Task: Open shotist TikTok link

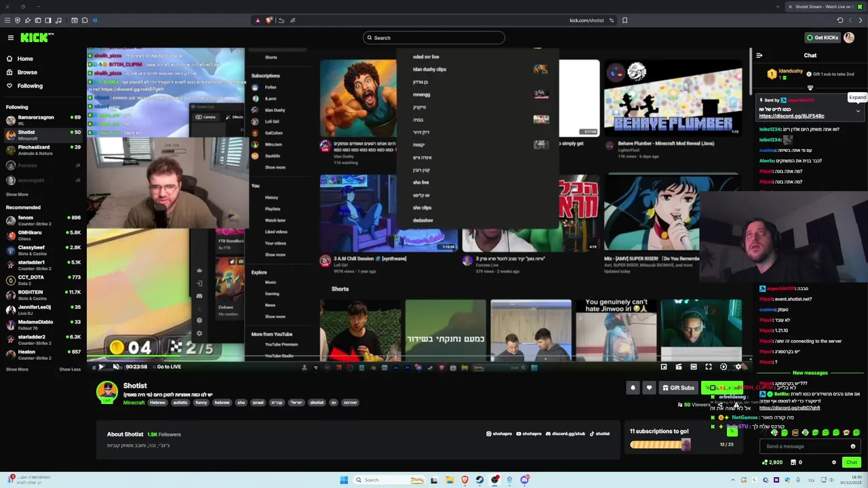Action: [x=599, y=434]
